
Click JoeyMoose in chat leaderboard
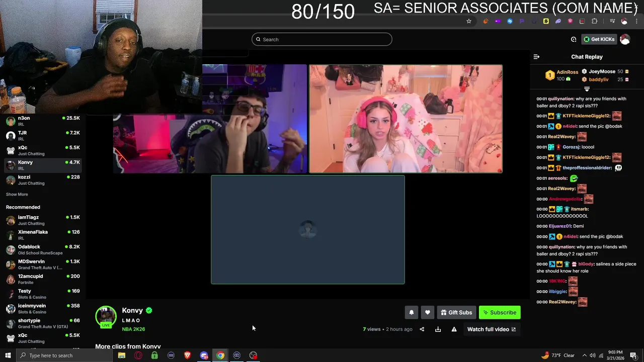[602, 71]
